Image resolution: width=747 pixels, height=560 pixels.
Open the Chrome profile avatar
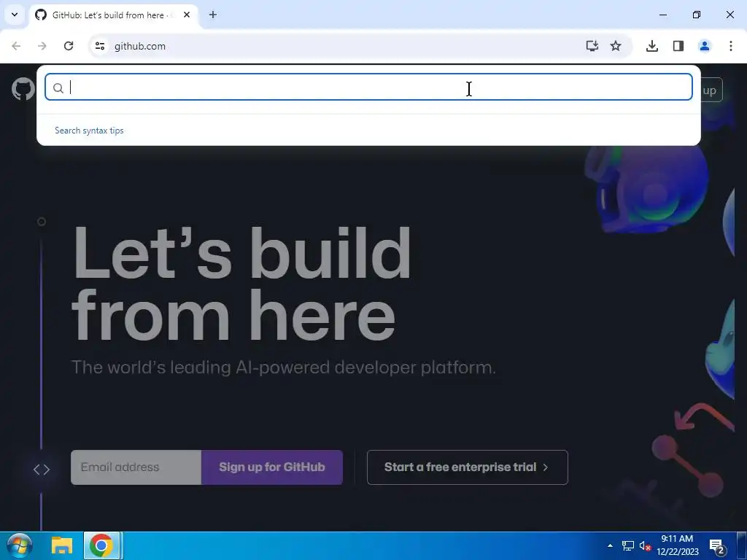[705, 46]
